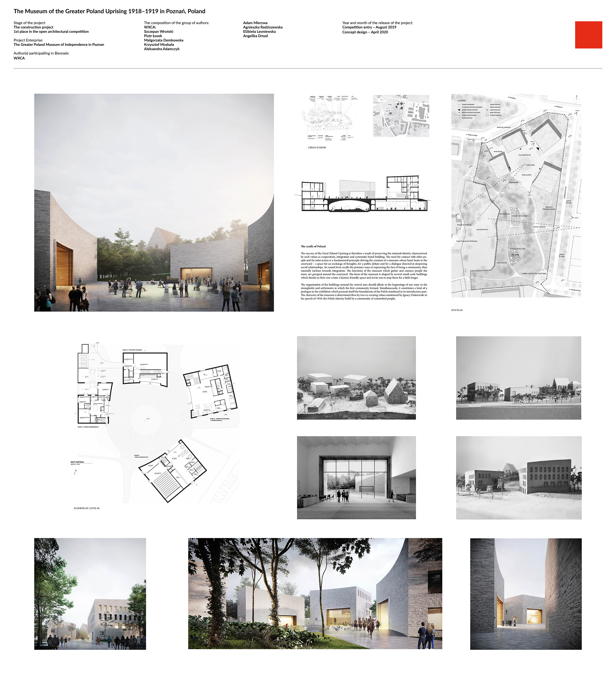This screenshot has height=684, width=616.
Task: Open the site plan drawing
Action: pyautogui.click(x=516, y=196)
